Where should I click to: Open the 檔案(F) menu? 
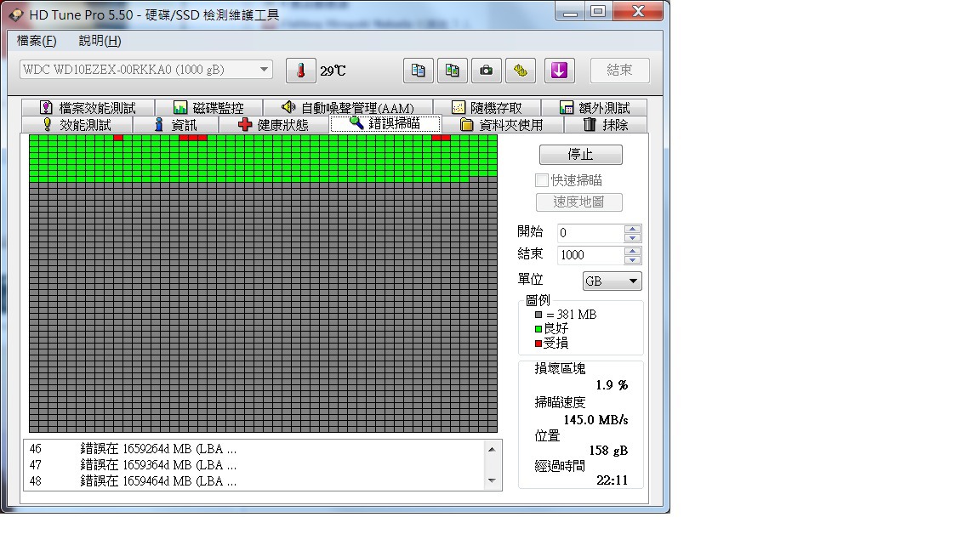coord(37,41)
